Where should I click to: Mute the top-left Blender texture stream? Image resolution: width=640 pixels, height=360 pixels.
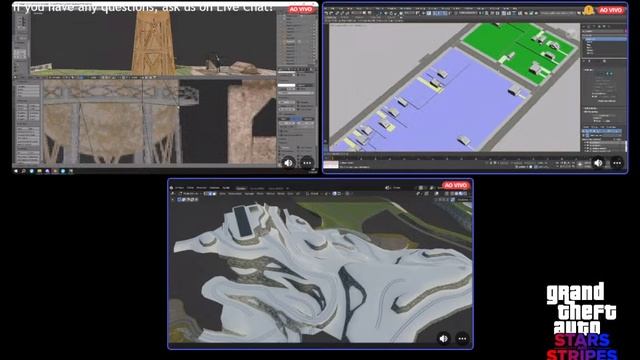coord(289,163)
